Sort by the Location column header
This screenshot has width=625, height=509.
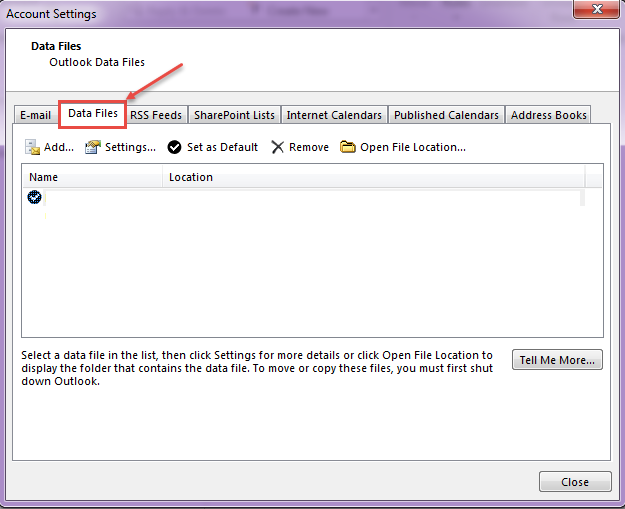click(x=374, y=177)
